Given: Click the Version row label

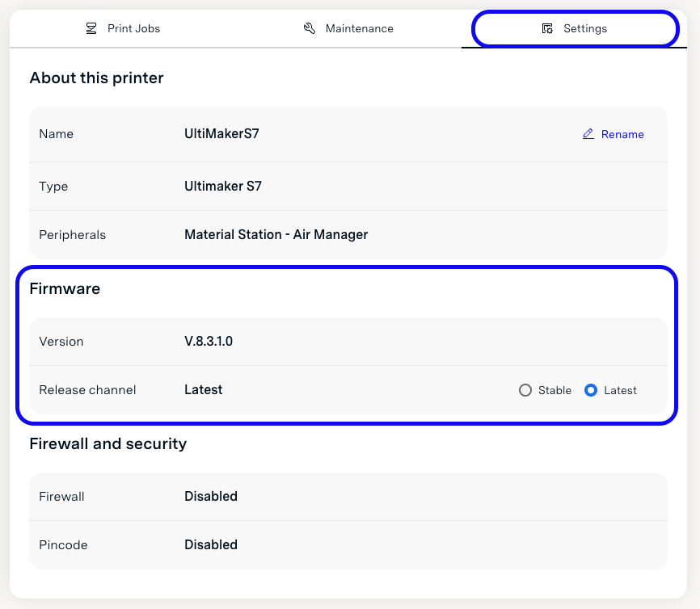Looking at the screenshot, I should pyautogui.click(x=61, y=342).
